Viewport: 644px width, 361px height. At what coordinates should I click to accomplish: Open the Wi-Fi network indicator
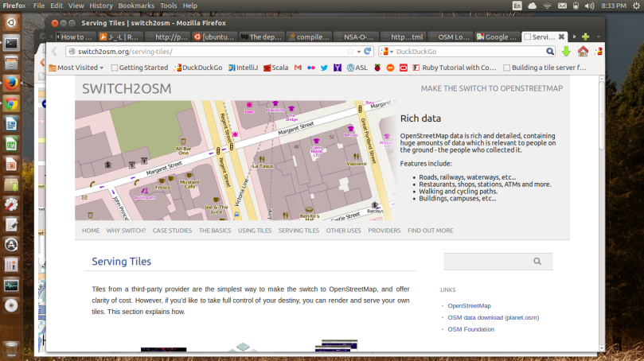[547, 6]
